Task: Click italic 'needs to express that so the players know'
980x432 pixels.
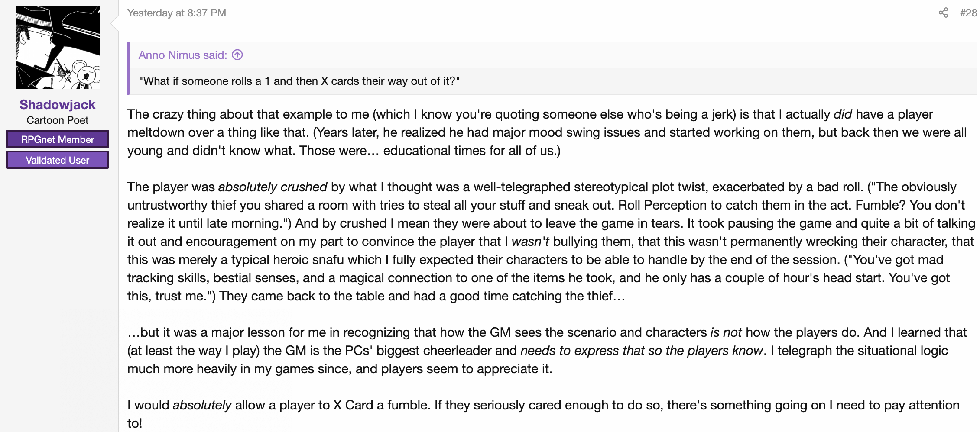Action: tap(642, 351)
